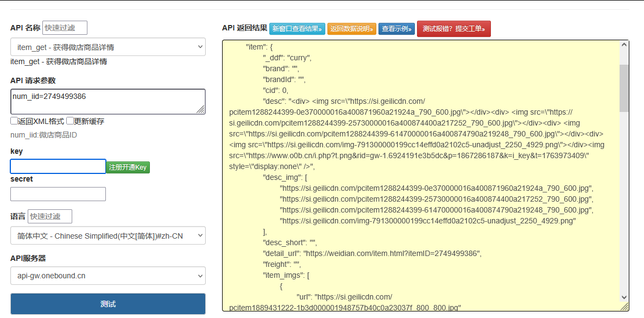Click the 查看示例 button

point(397,29)
